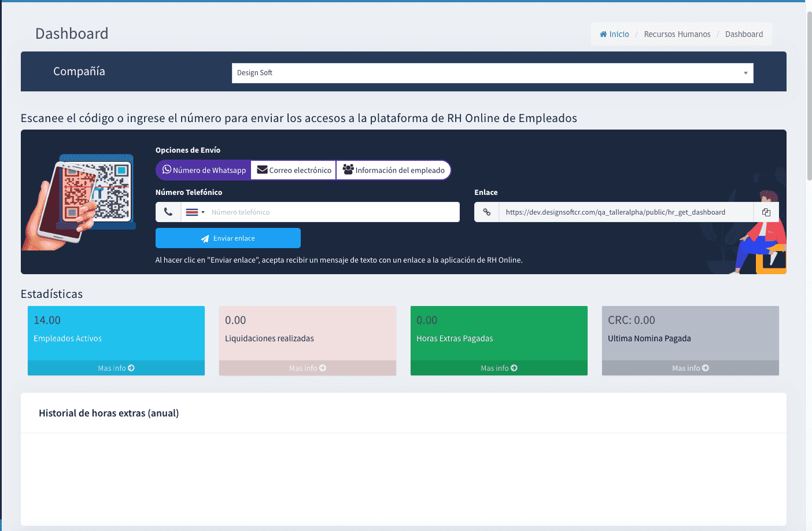812x531 pixels.
Task: Go to Inicio breadcrumb home link
Action: tap(614, 34)
